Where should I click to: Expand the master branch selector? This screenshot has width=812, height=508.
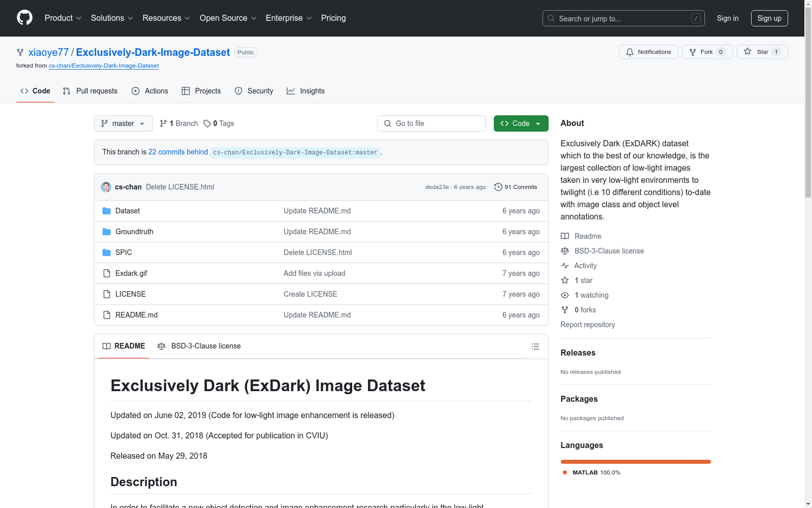coord(123,123)
